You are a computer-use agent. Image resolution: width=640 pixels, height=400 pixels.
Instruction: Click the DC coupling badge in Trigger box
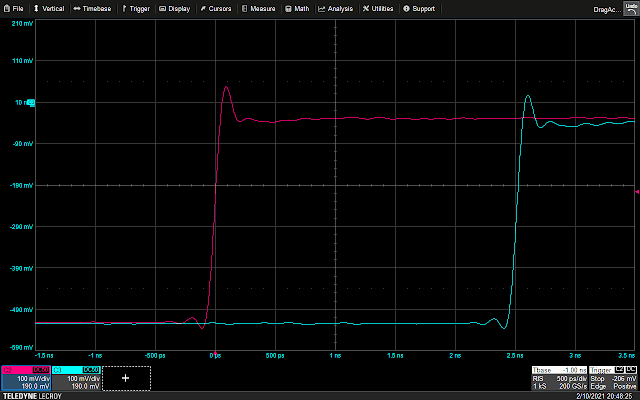coord(631,370)
